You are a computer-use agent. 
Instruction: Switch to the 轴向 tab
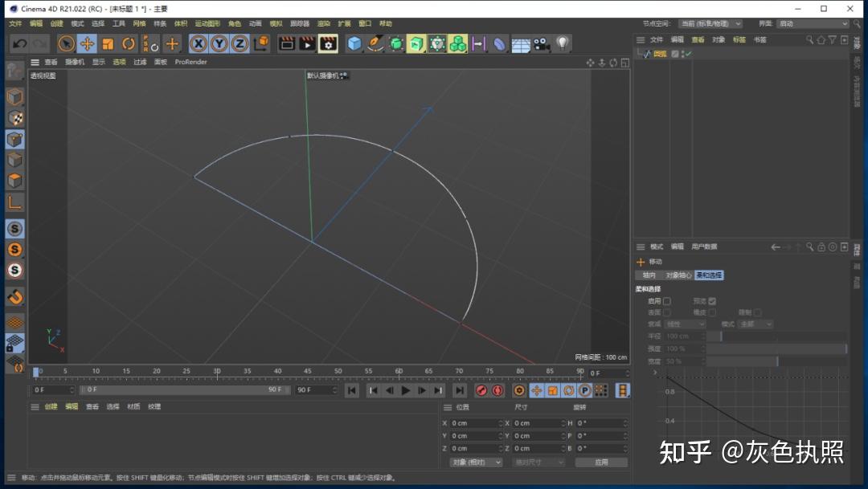pos(649,275)
